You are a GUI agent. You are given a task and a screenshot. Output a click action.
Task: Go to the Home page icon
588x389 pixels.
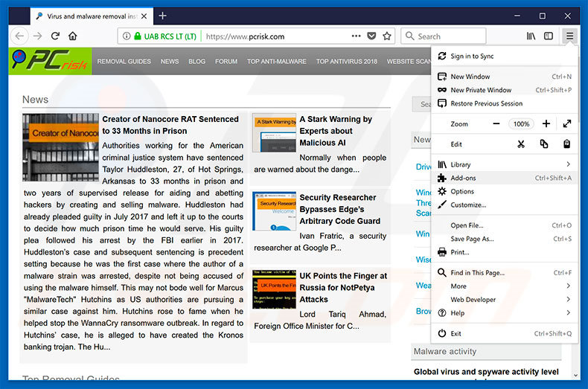pyautogui.click(x=73, y=36)
